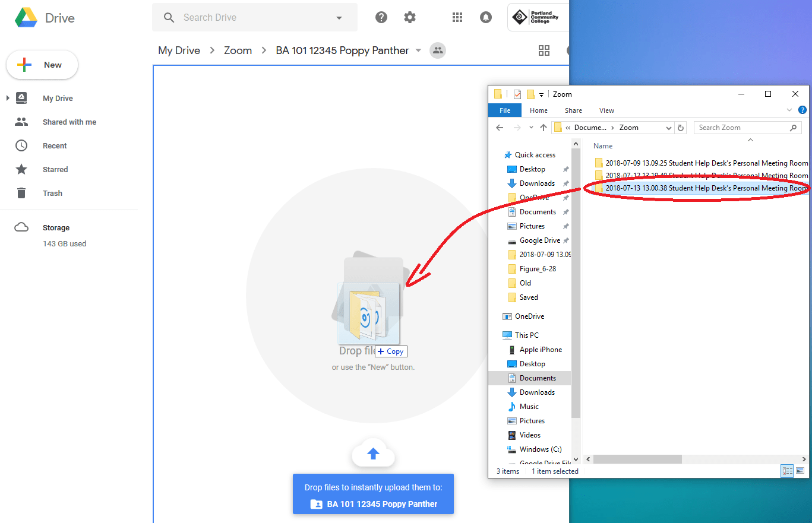Click the 143 GB used storage text

pos(64,244)
